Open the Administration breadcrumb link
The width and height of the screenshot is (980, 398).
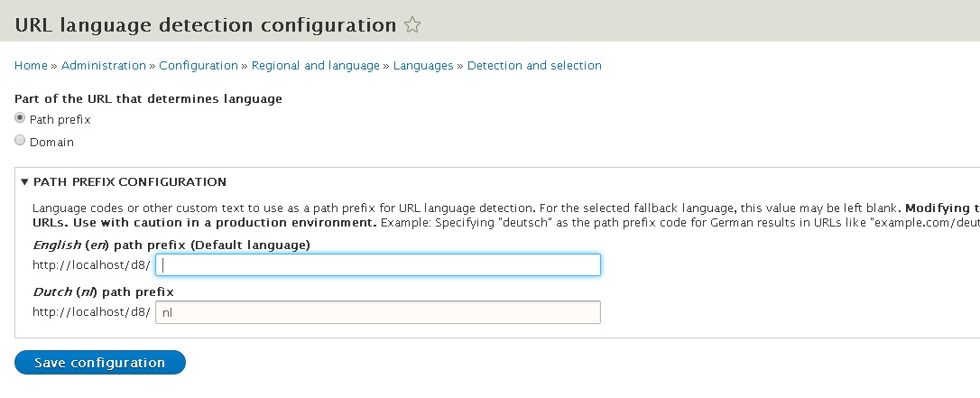pos(104,66)
